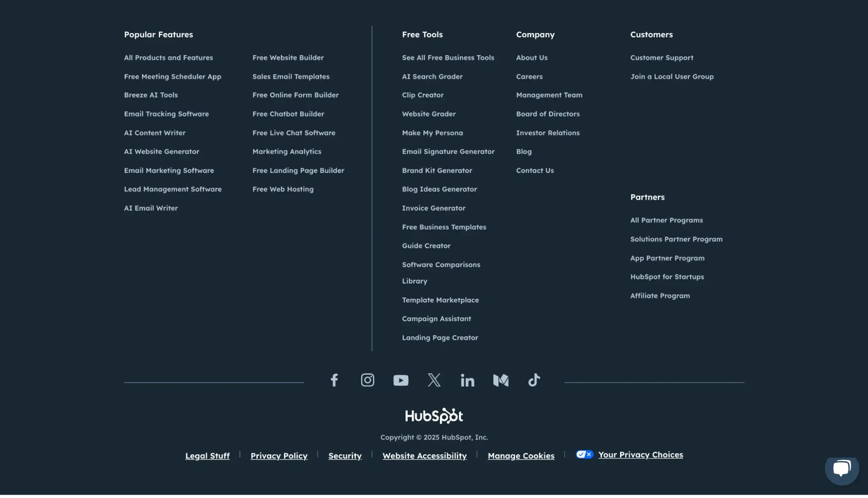Image resolution: width=868 pixels, height=498 pixels.
Task: Open Make My Persona tool
Action: pyautogui.click(x=432, y=134)
